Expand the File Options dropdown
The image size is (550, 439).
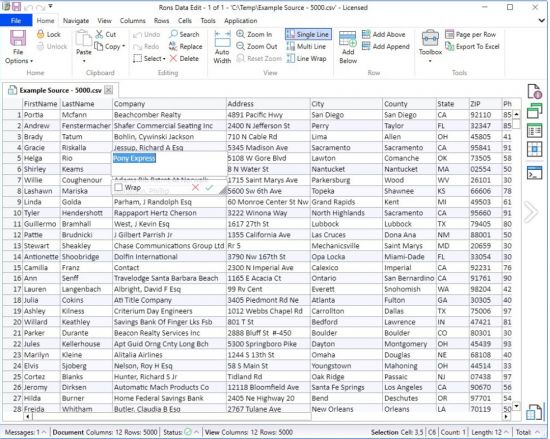[18, 47]
